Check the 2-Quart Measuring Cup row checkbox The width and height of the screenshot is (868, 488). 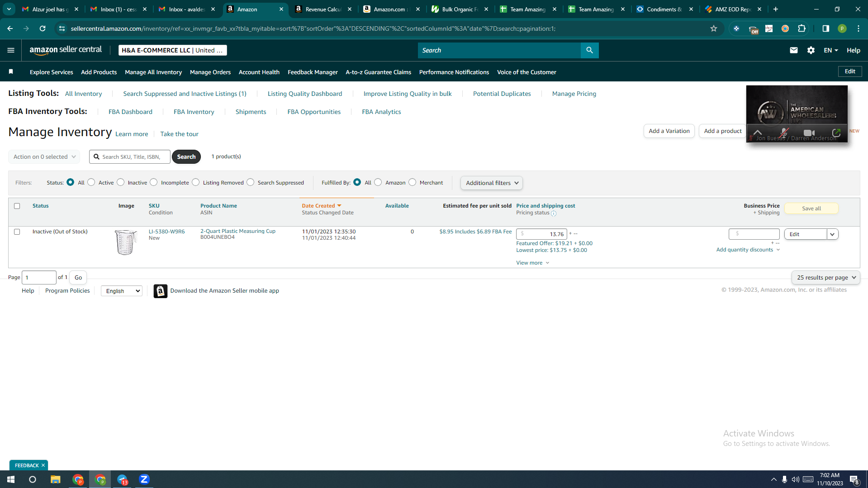click(17, 232)
